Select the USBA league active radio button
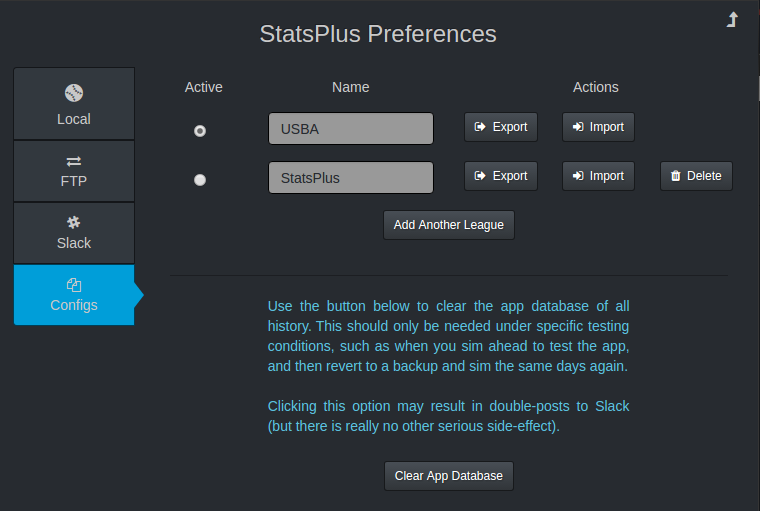Image resolution: width=760 pixels, height=511 pixels. (200, 131)
